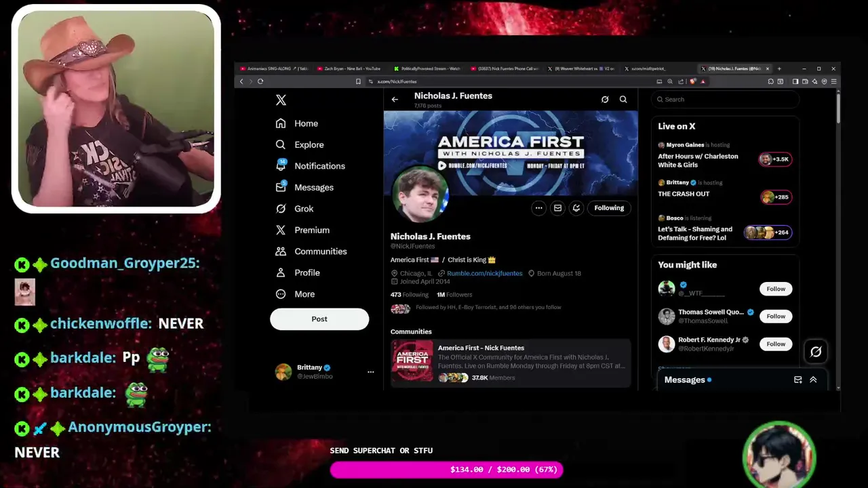868x488 pixels.
Task: Click the white Post button
Action: click(x=319, y=319)
